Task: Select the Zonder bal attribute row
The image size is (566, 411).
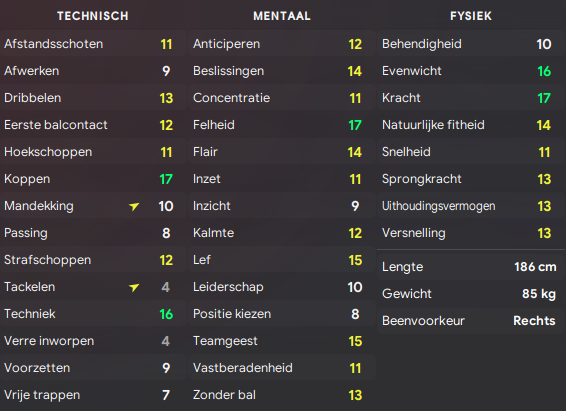Action: click(x=282, y=395)
